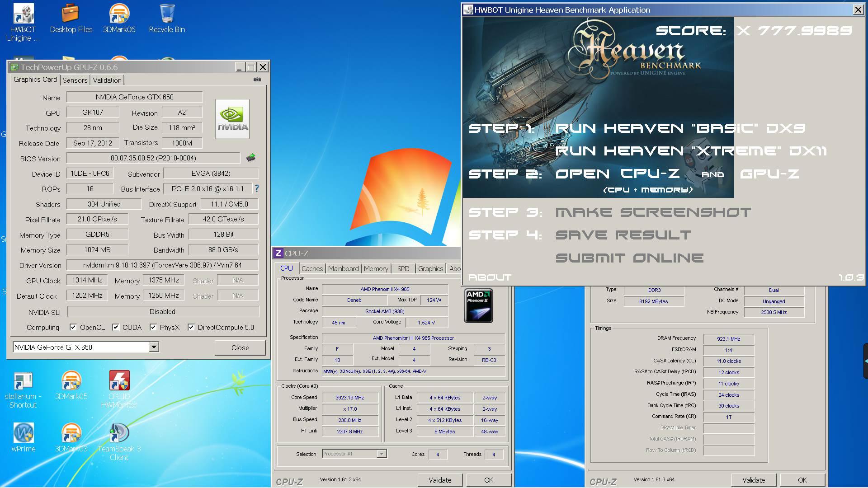The width and height of the screenshot is (868, 488).
Task: Open the Memory tab in CPU-Z
Action: click(x=376, y=268)
